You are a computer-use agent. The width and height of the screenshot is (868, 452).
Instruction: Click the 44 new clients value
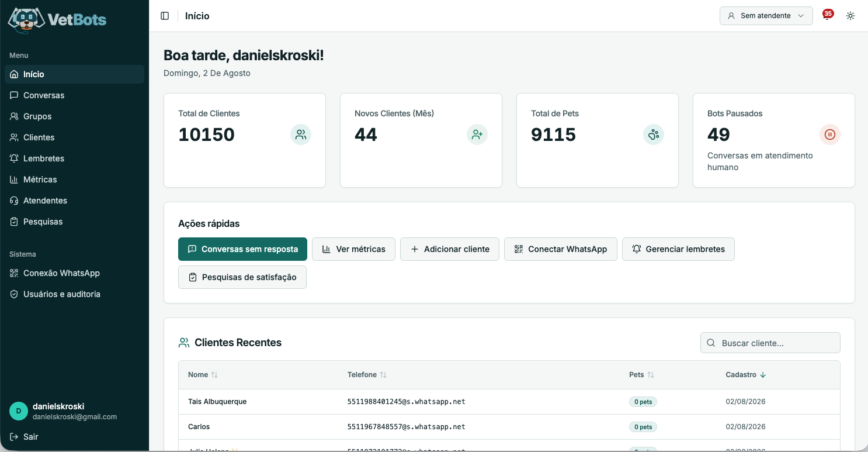coord(366,134)
